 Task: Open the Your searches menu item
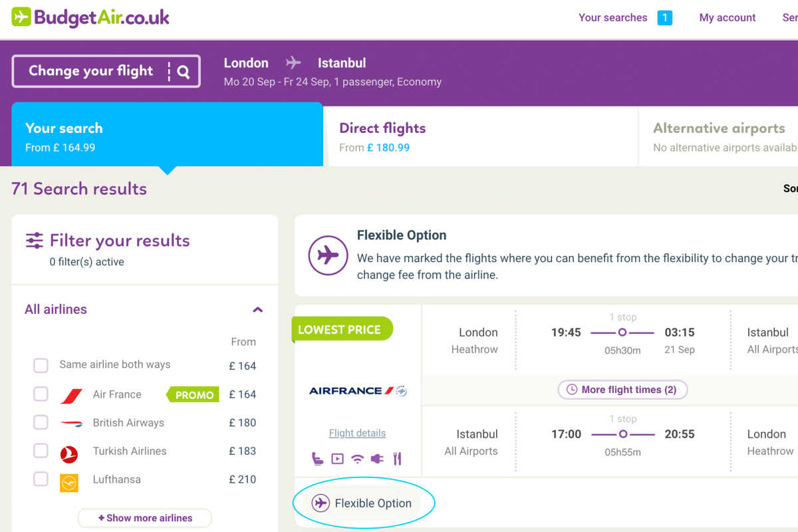pyautogui.click(x=612, y=18)
